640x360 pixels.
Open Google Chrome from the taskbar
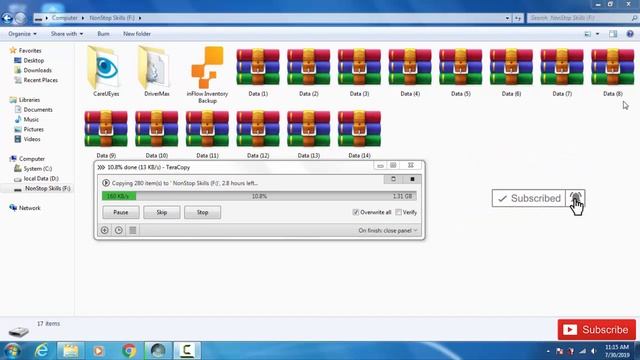[129, 351]
